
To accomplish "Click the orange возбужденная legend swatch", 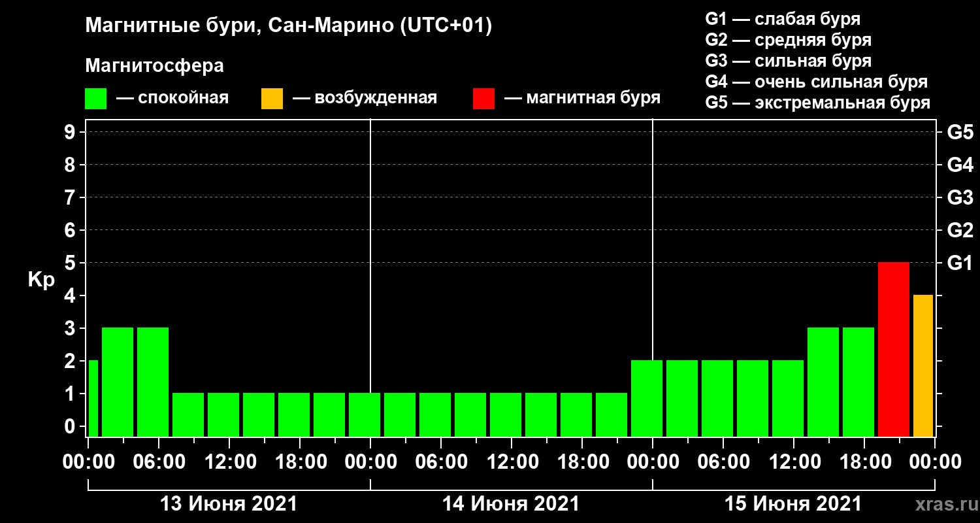I will (272, 99).
